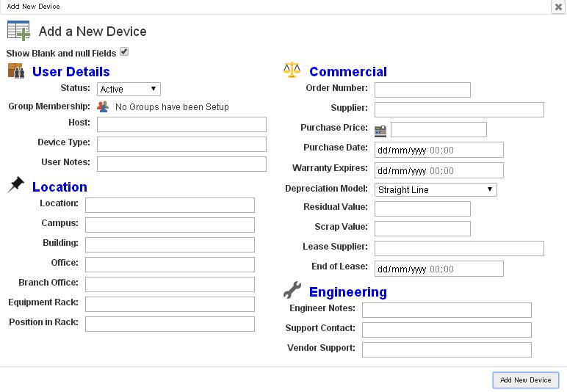Open the Depreciation Model dropdown
The height and width of the screenshot is (392, 567).
coord(436,189)
